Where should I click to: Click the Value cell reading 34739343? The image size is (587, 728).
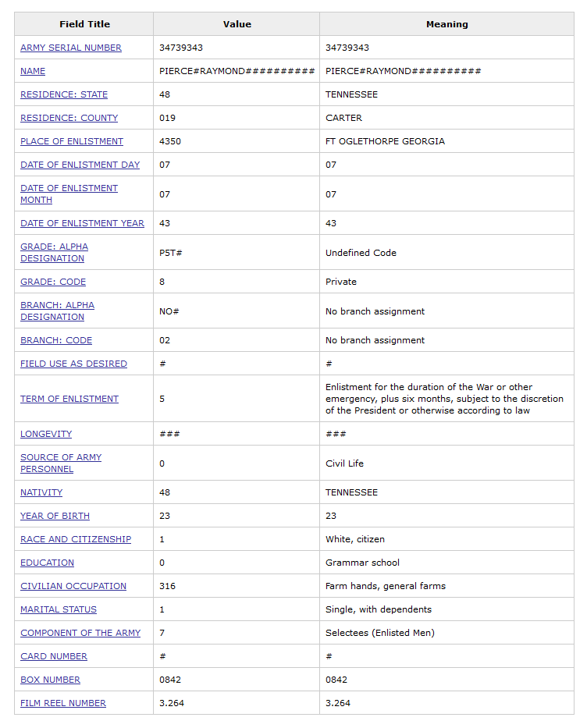coord(181,48)
